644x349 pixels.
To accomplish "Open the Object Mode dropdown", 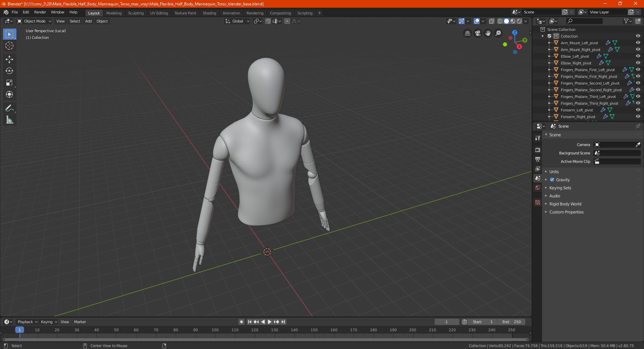I will pyautogui.click(x=34, y=21).
